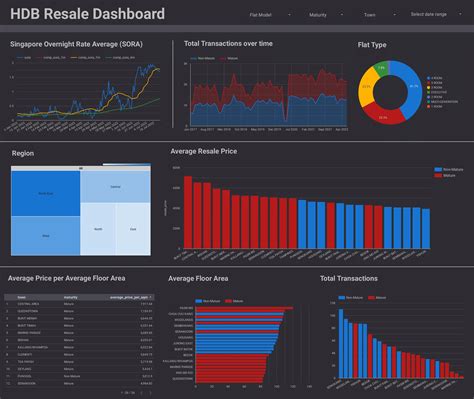Screen dimensions: 474x399
Task: Click the tallest red bar in Average Resale Price
Action: coord(188,212)
